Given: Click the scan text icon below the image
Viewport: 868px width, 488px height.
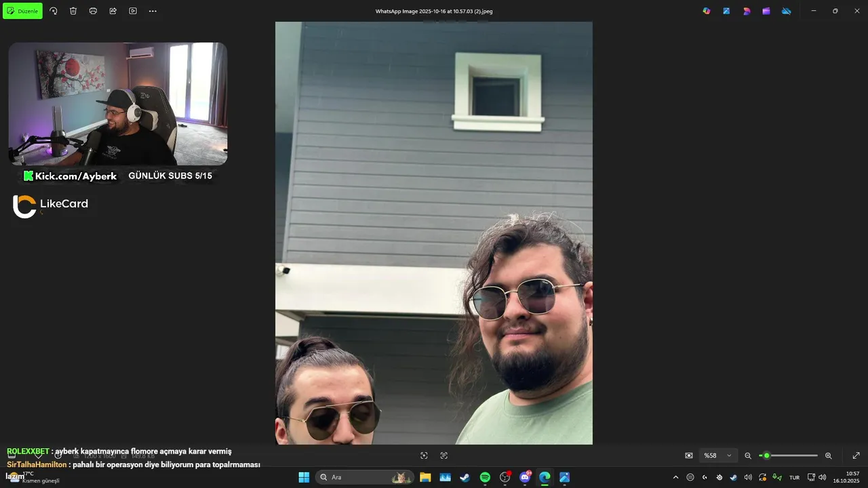Looking at the screenshot, I should coord(444,455).
